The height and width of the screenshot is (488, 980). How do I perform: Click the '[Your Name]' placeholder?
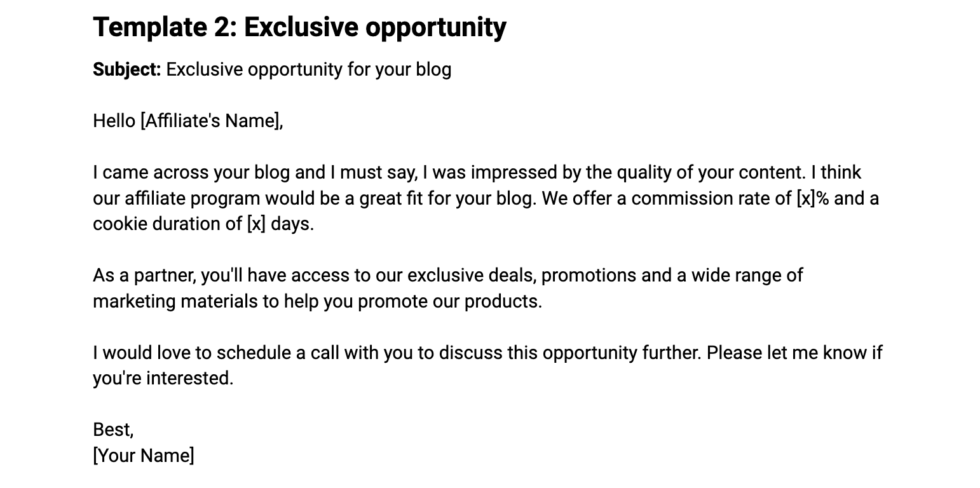pos(144,455)
